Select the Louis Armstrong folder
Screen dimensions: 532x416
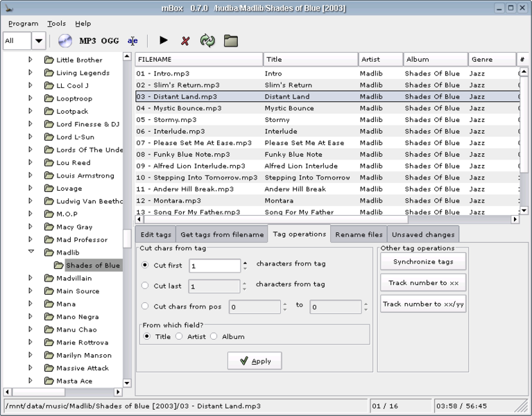coord(85,175)
